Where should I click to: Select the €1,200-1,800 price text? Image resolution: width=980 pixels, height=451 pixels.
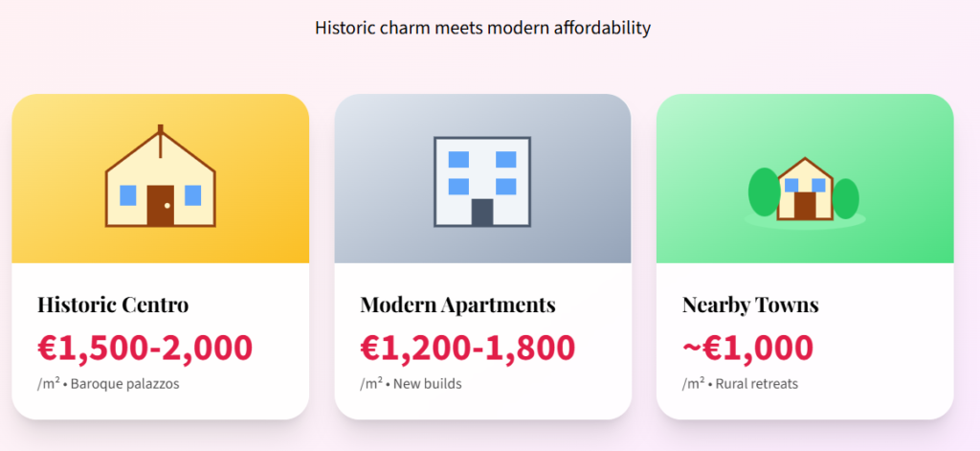tap(467, 347)
